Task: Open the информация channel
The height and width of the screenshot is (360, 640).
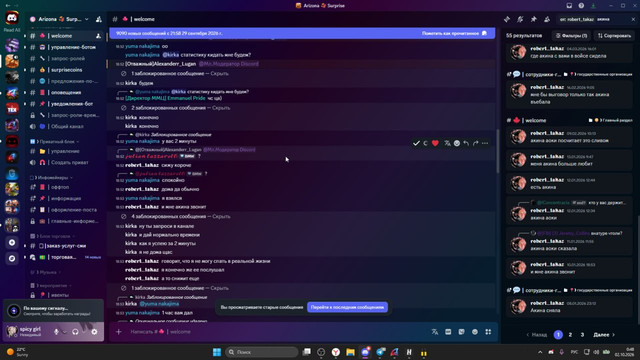Action: [65, 198]
